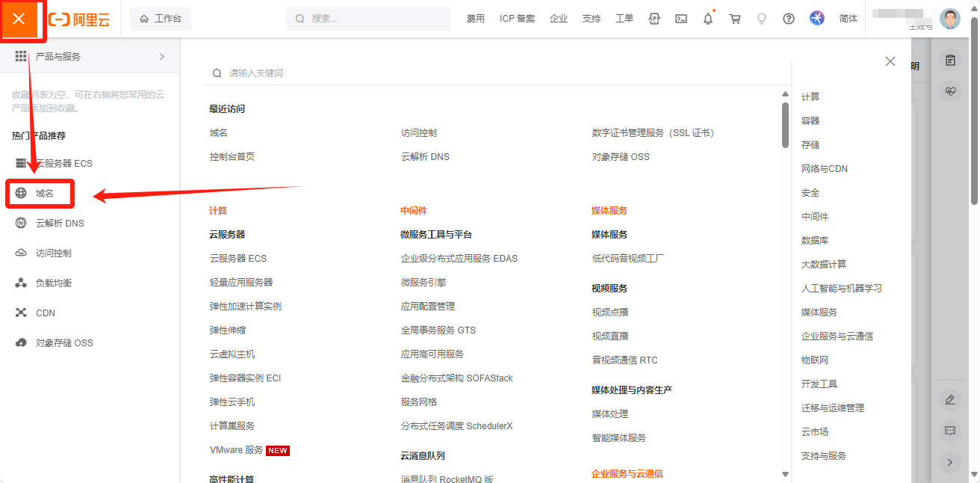The width and height of the screenshot is (980, 483).
Task: Open 云服务器 ECS under 计算 category
Action: click(x=238, y=259)
